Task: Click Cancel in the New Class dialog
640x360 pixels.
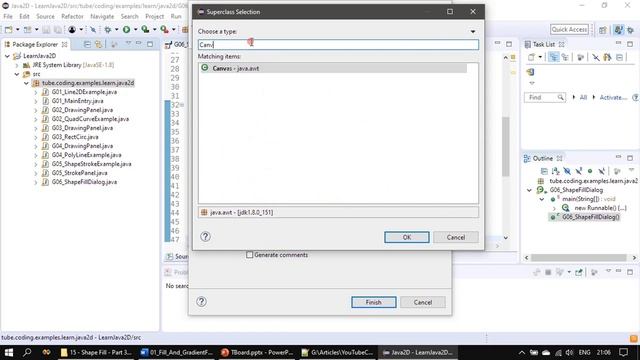Action: pyautogui.click(x=422, y=302)
